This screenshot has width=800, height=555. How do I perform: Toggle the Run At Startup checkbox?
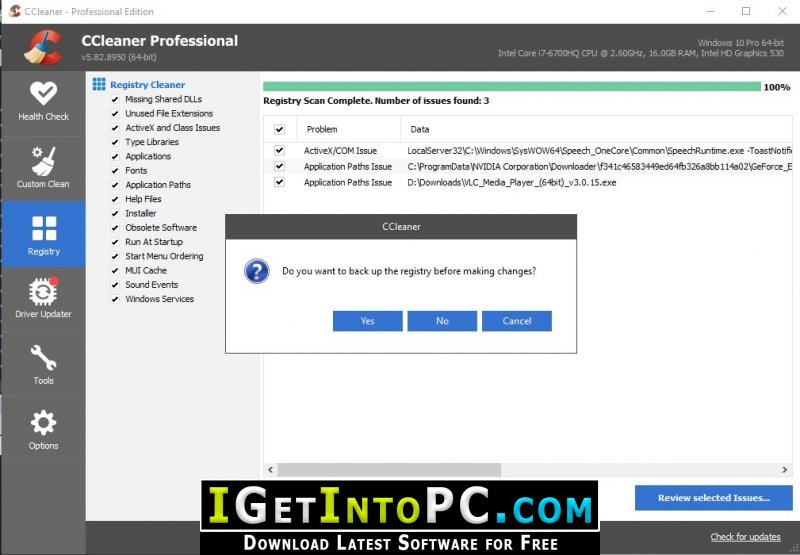pos(115,242)
